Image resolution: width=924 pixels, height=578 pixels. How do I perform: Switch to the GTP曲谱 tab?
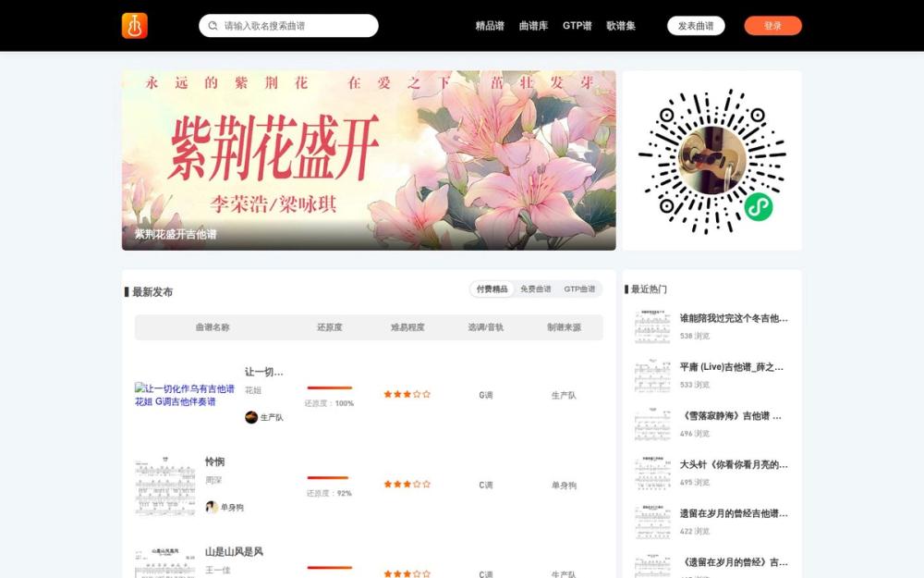(579, 289)
